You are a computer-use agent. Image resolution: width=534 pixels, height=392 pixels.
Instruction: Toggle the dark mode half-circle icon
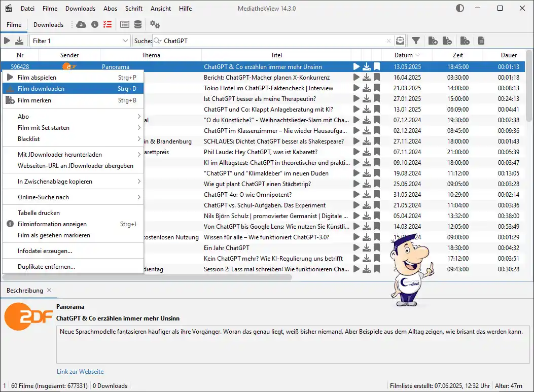tap(460, 8)
